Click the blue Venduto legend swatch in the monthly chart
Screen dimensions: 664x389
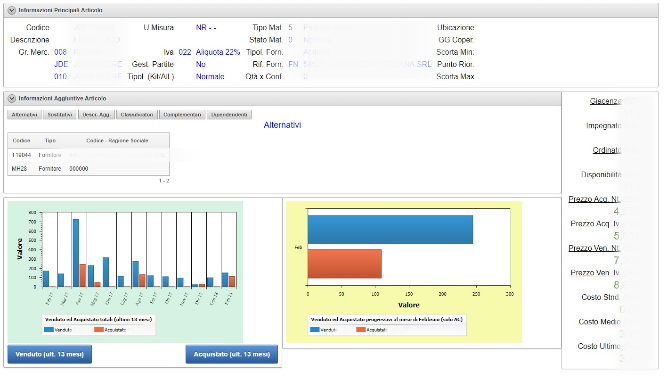49,329
